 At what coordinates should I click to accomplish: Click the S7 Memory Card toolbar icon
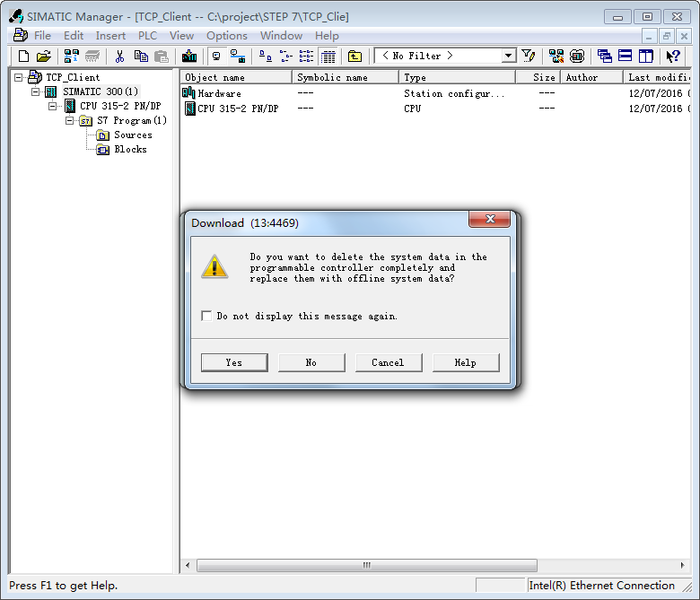click(92, 57)
